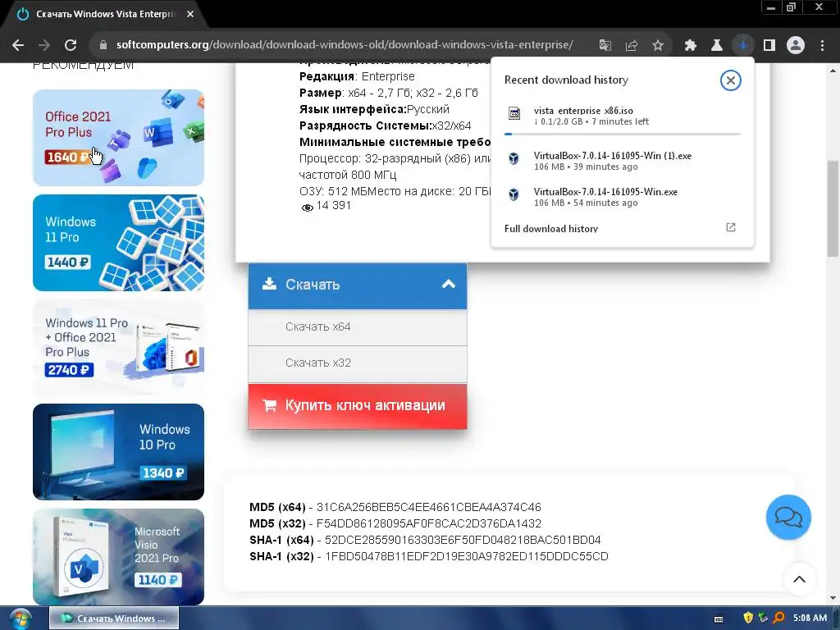
Task: Choose Скачать x32 download option
Action: [358, 363]
